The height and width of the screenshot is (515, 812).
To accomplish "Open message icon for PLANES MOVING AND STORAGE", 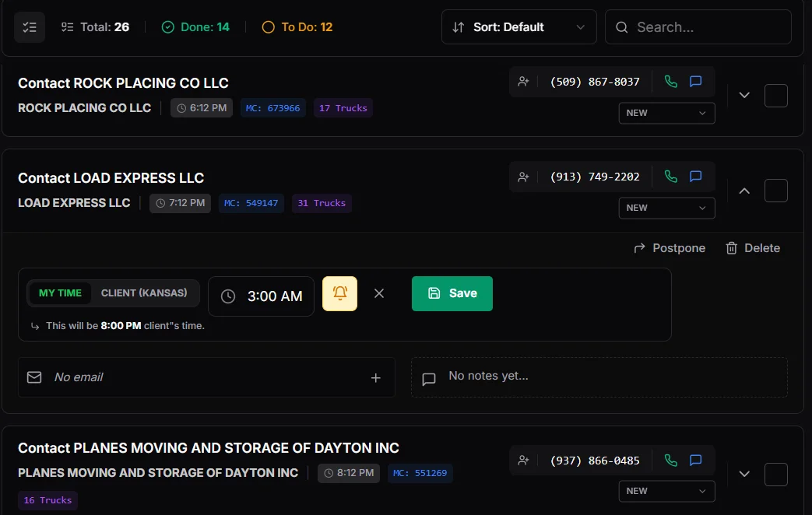I will pos(695,460).
